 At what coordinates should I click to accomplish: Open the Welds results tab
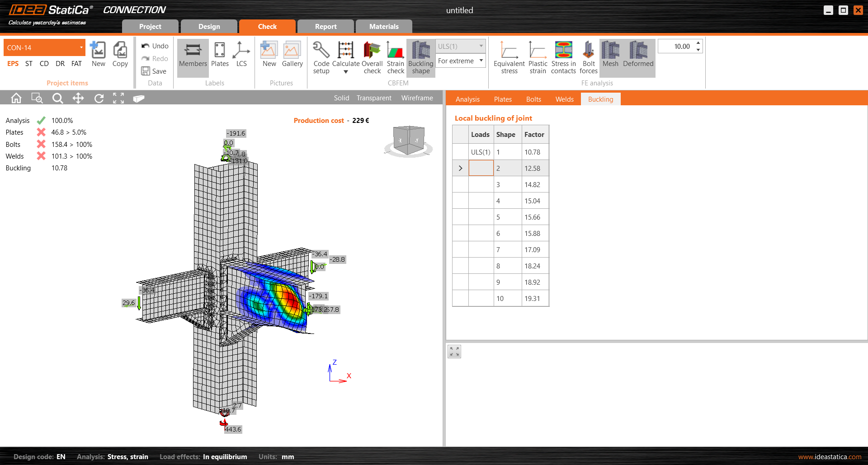564,99
